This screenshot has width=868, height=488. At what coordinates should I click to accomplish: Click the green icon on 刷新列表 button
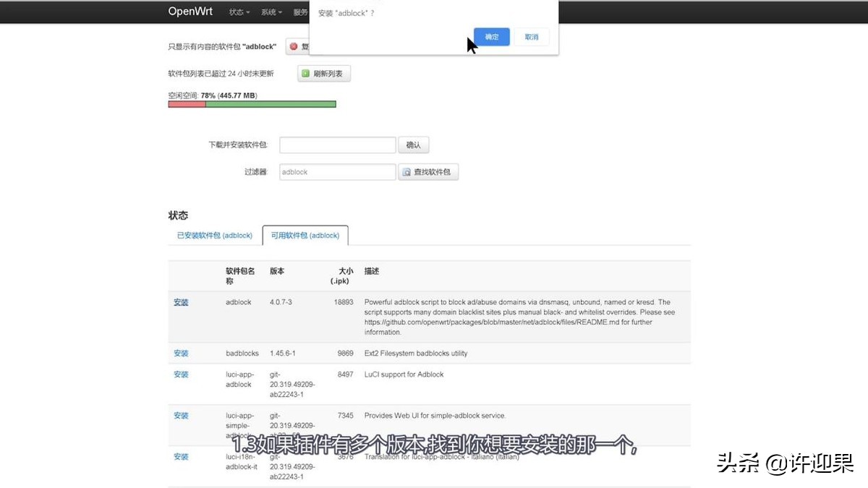(x=305, y=73)
